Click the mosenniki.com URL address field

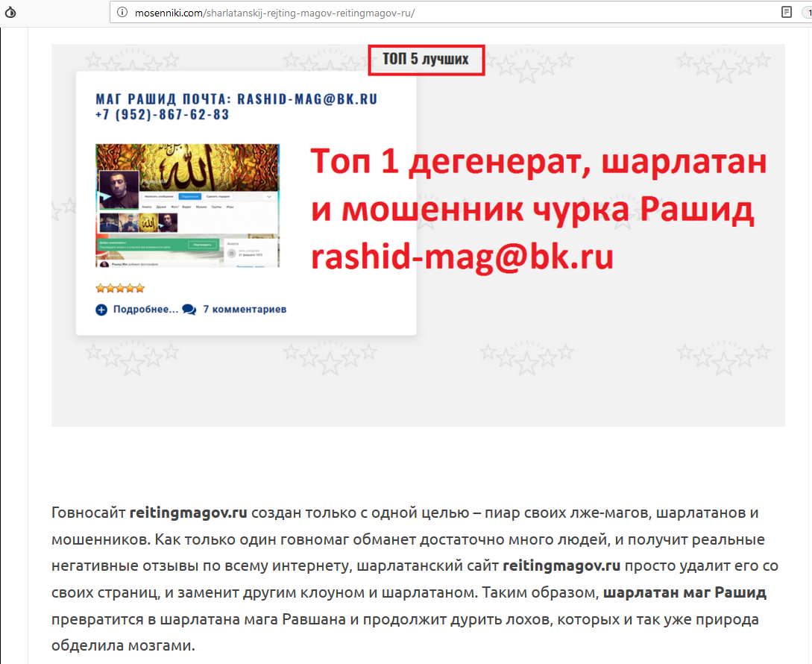point(447,13)
